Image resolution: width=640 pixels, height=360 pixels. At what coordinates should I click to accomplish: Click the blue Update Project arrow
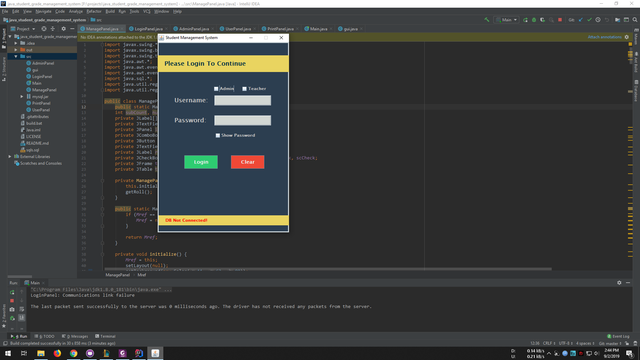(581, 20)
